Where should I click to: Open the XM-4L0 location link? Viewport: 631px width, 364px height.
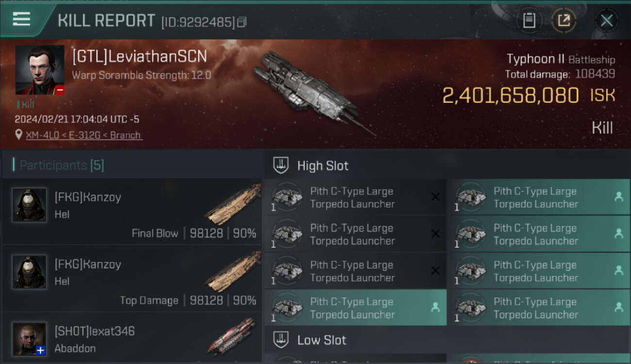84,135
